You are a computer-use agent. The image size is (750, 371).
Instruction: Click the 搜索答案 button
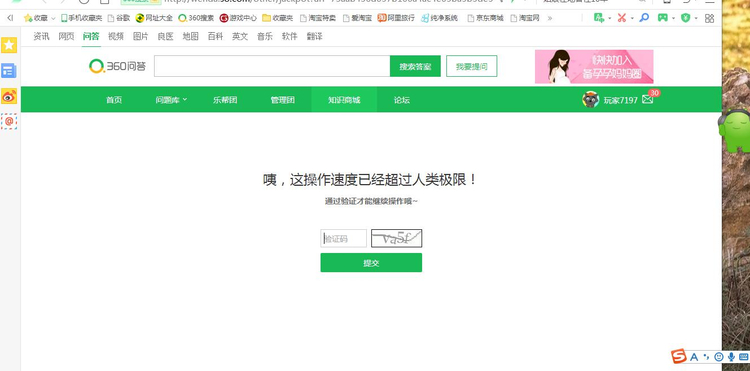point(415,66)
